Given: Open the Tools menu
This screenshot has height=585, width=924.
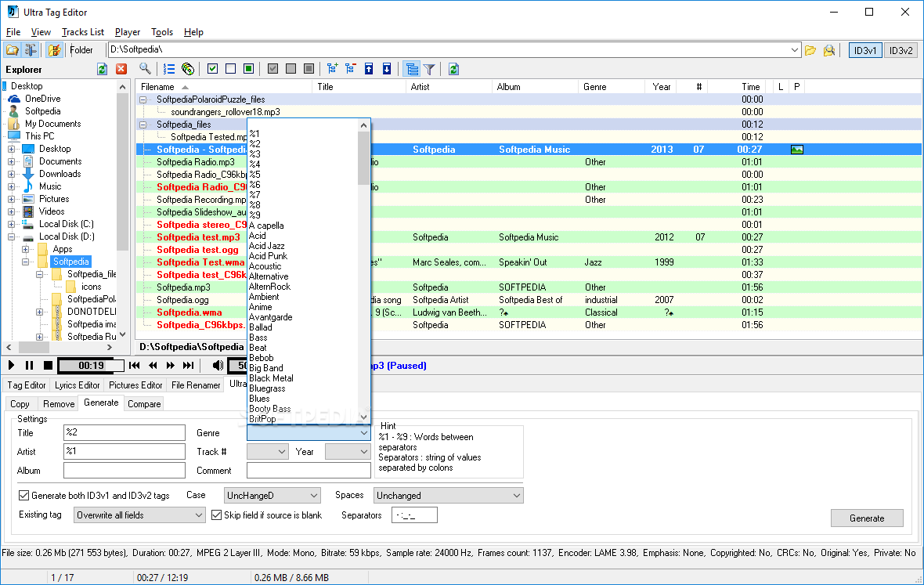Looking at the screenshot, I should pos(162,32).
